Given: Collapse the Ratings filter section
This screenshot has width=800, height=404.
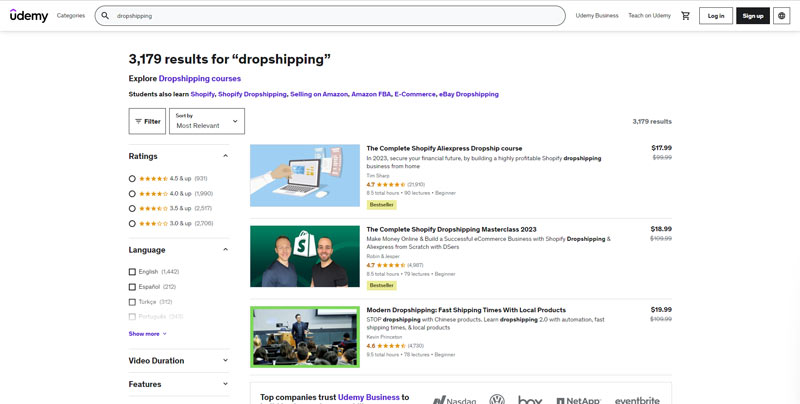Looking at the screenshot, I should [x=225, y=156].
